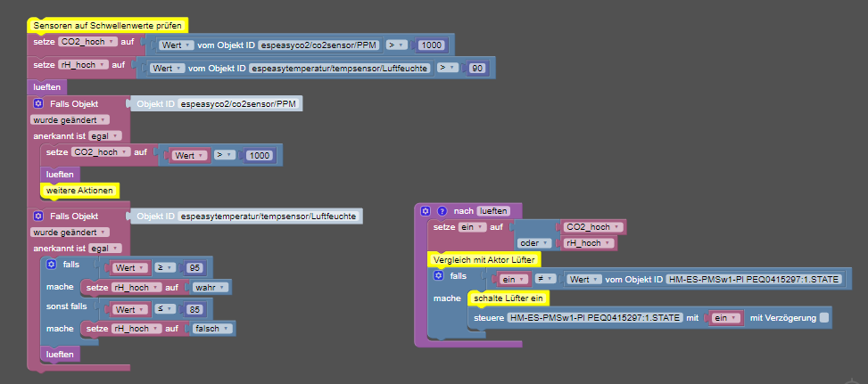This screenshot has height=384, width=868.
Task: Open gear on falls block comparing 'ein'
Action: tap(439, 275)
